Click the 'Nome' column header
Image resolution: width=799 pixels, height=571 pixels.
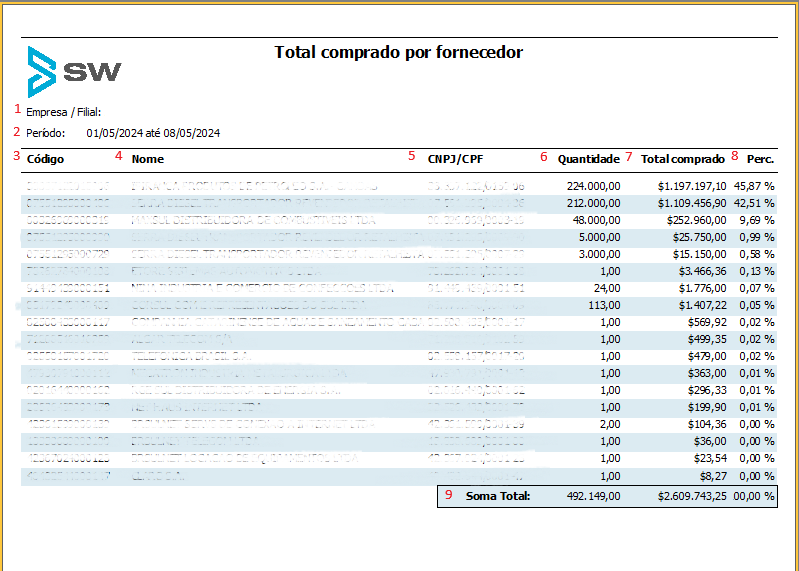click(148, 159)
